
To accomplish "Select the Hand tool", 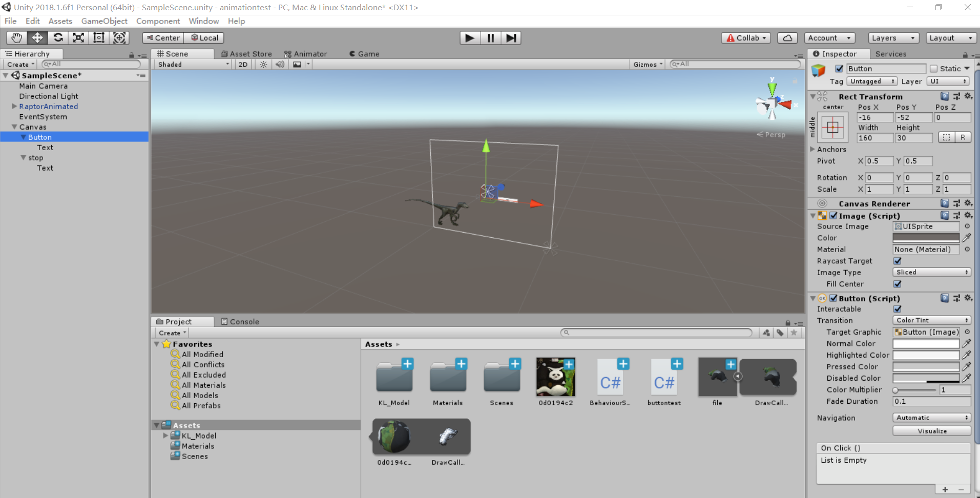I will pos(16,37).
